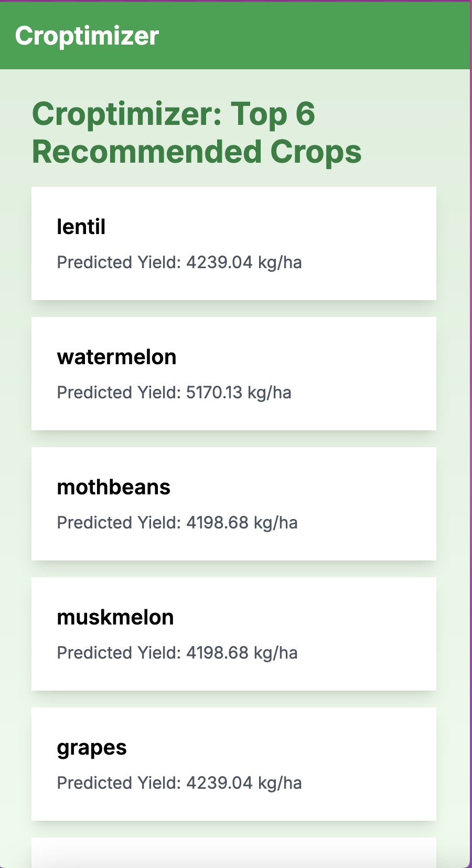Click the word Recommended in the heading
This screenshot has width=472, height=868.
click(146, 152)
